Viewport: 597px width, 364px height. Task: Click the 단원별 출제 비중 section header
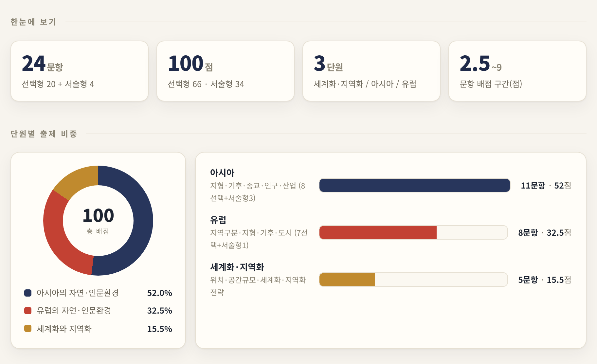44,134
